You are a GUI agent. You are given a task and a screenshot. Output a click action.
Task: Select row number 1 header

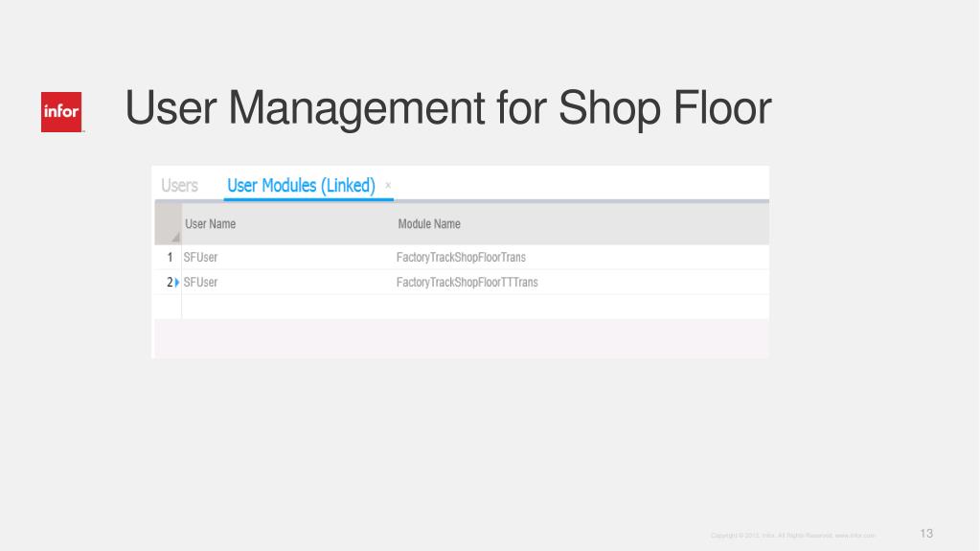point(169,257)
